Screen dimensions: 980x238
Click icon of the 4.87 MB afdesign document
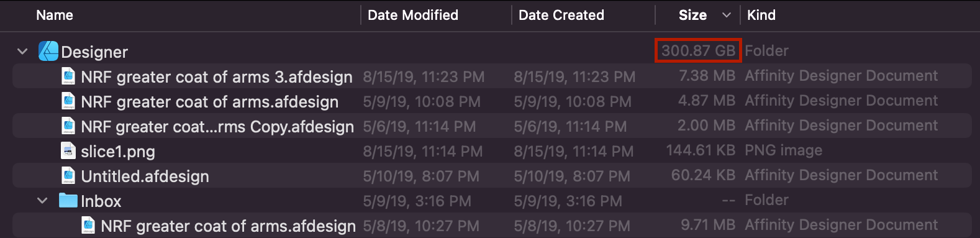pos(69,101)
